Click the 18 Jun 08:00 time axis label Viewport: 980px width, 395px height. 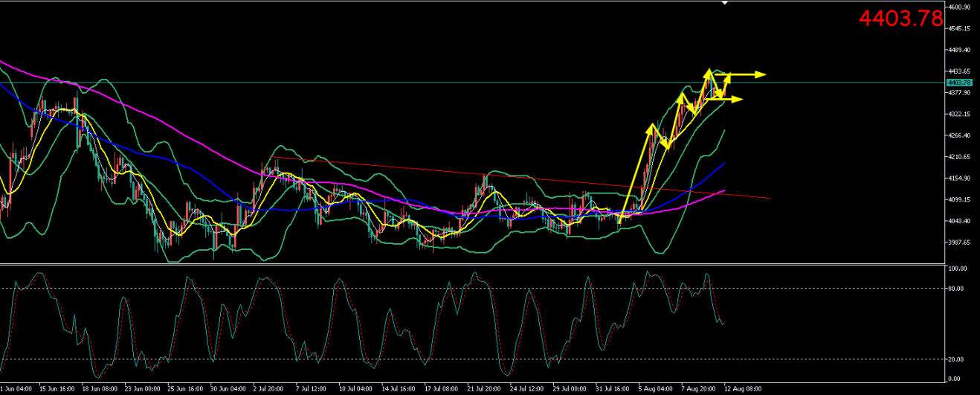tap(99, 389)
